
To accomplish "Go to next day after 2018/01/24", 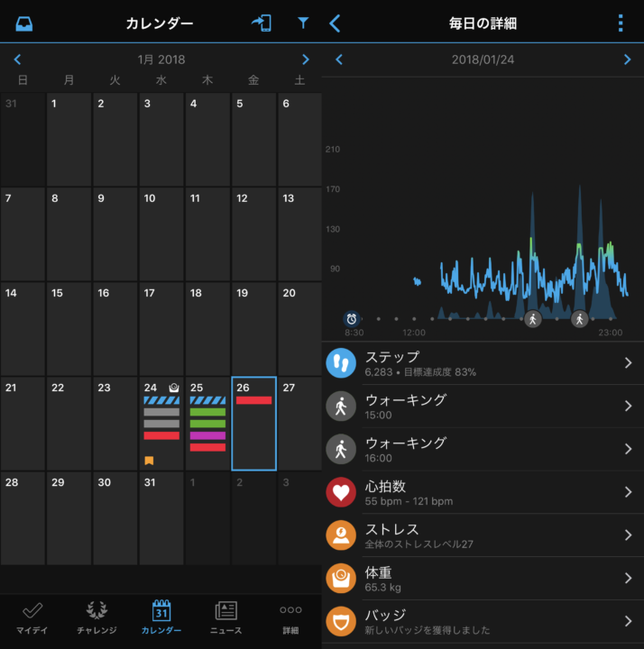I will tap(628, 59).
